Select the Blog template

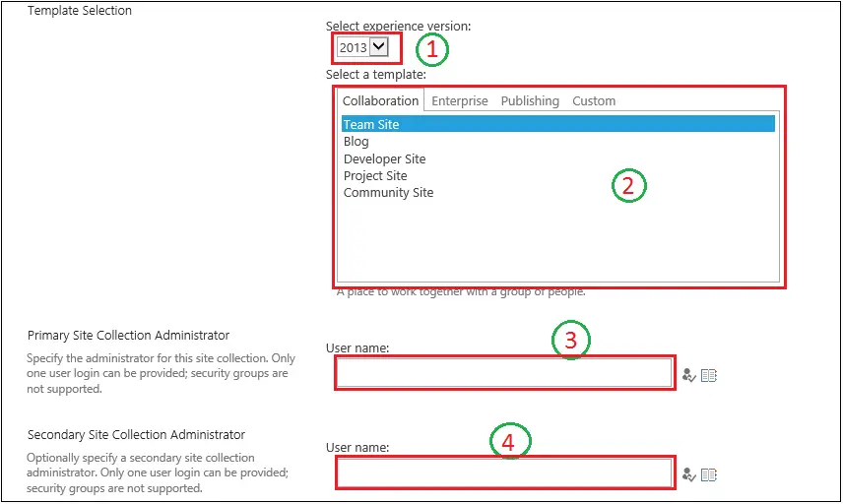tap(356, 142)
